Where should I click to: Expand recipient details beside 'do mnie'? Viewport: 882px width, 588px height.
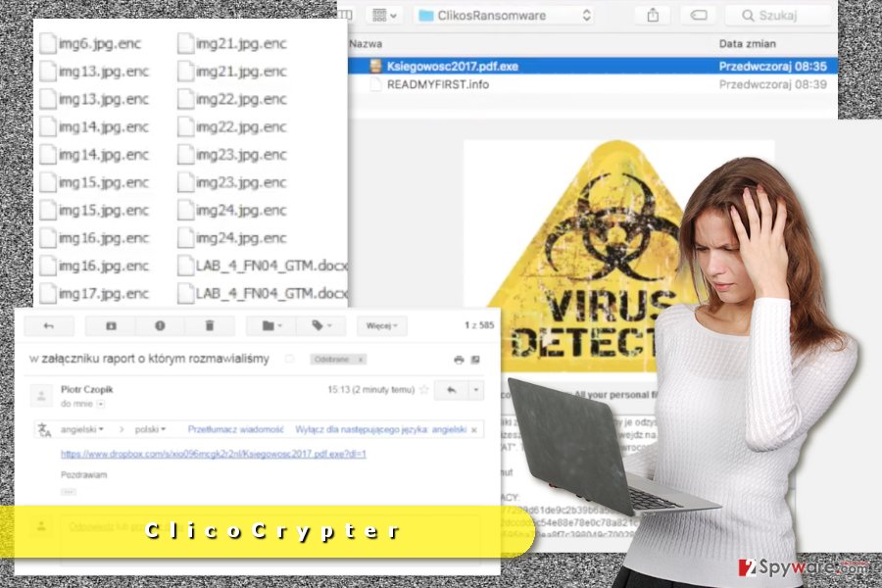click(101, 404)
